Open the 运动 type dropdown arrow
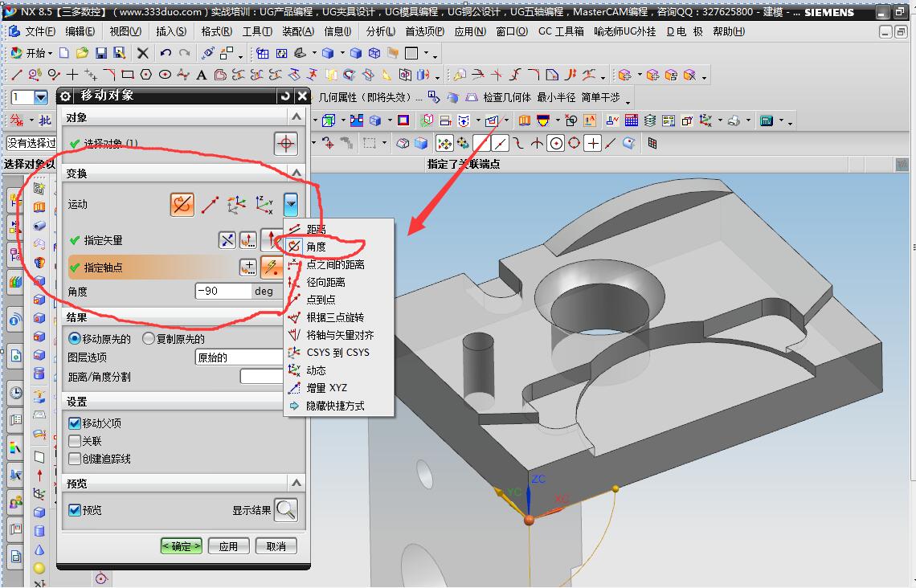 pos(290,205)
